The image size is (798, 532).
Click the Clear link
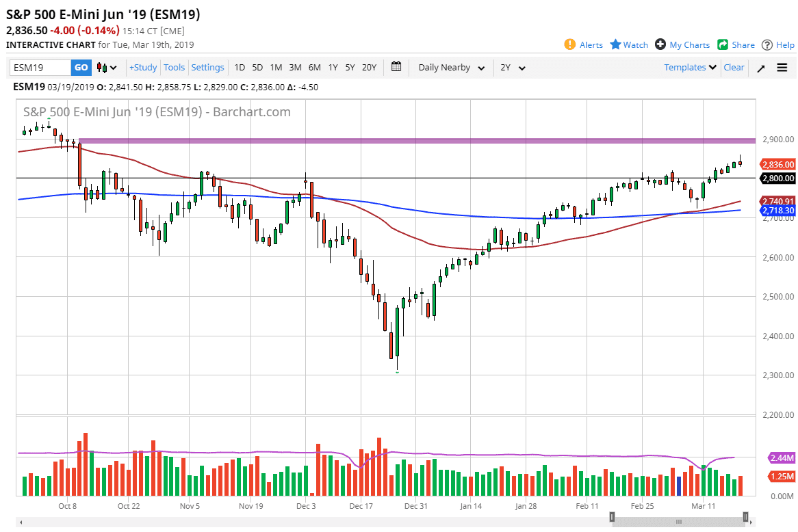pos(734,67)
